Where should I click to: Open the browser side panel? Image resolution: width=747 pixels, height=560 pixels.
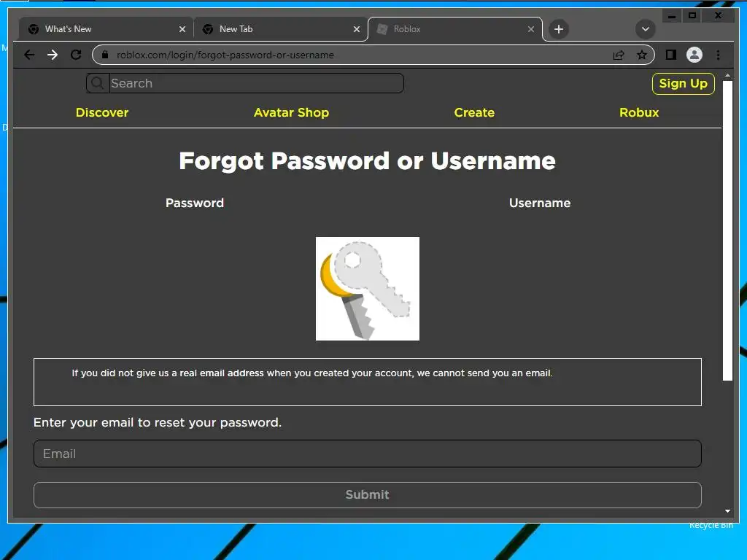tap(671, 55)
